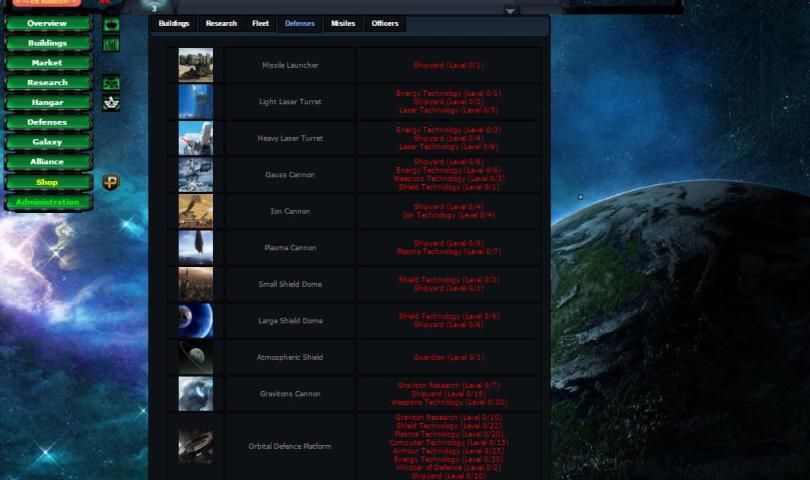
Task: Expand the top bar dropdown arrow
Action: click(x=510, y=11)
